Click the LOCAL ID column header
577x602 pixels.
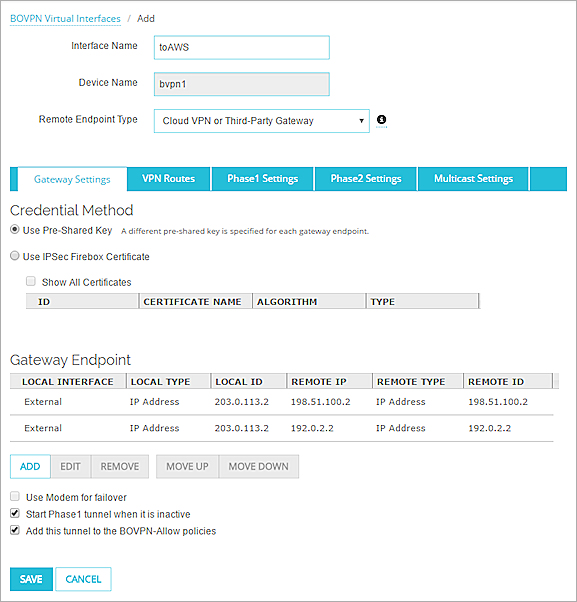(x=249, y=382)
